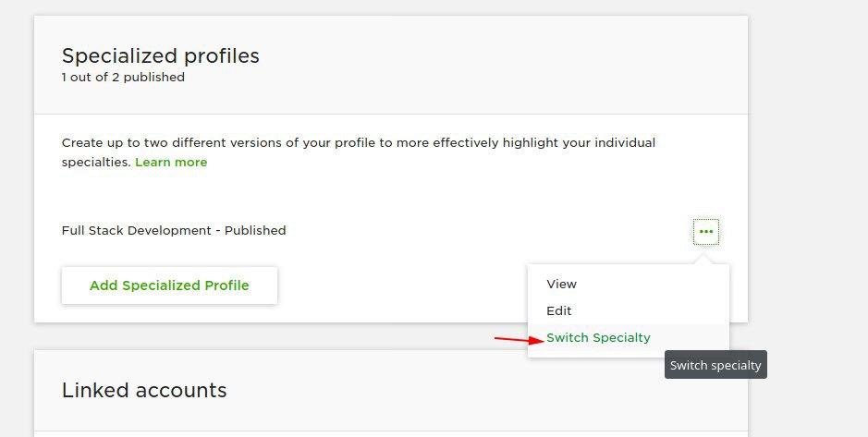Click the "1 out of 2 published" subtitle
The image size is (868, 437).
[x=124, y=78]
